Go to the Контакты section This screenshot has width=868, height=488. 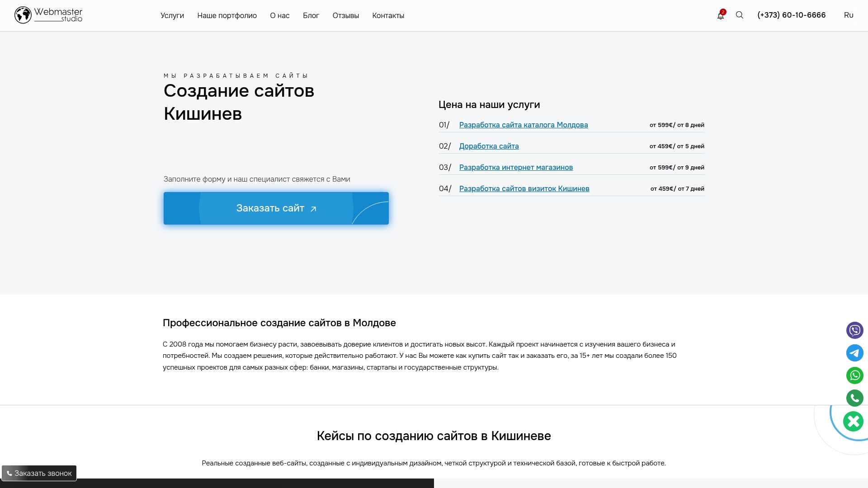pos(387,15)
